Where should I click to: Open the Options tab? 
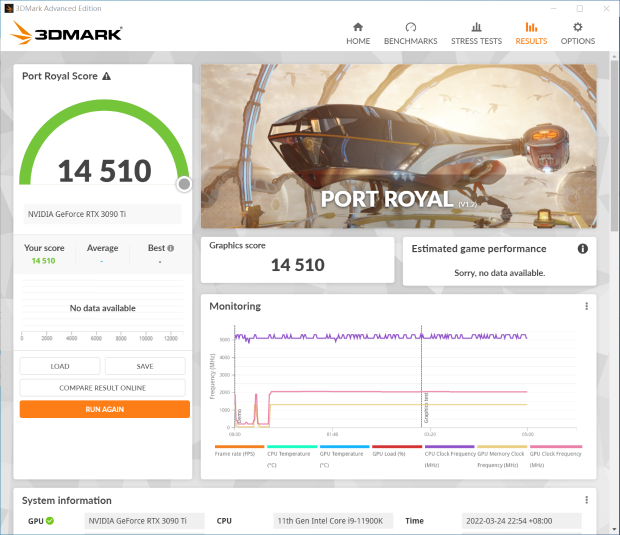click(578, 34)
